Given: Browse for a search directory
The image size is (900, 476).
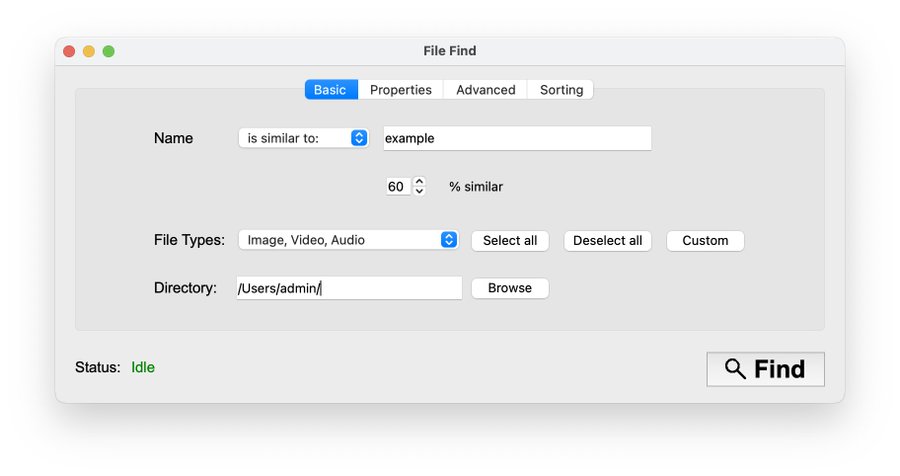Looking at the screenshot, I should (510, 288).
